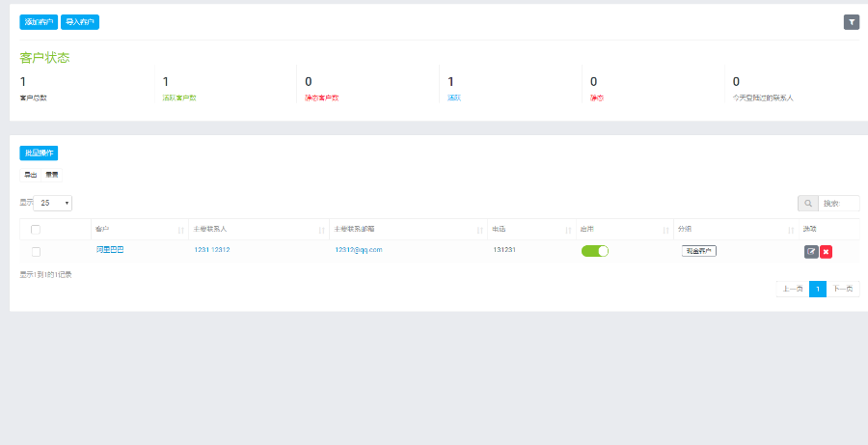Toggle the green active switch for 阿里巴巴

(x=595, y=251)
